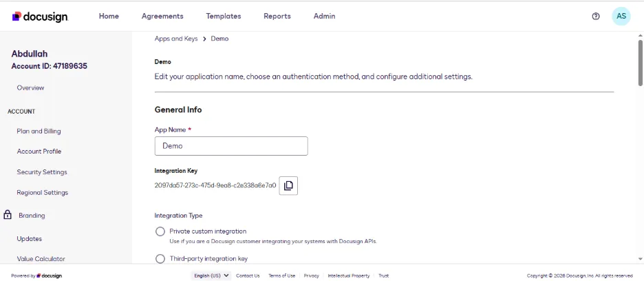Open the English (US) language dropdown

(x=211, y=275)
